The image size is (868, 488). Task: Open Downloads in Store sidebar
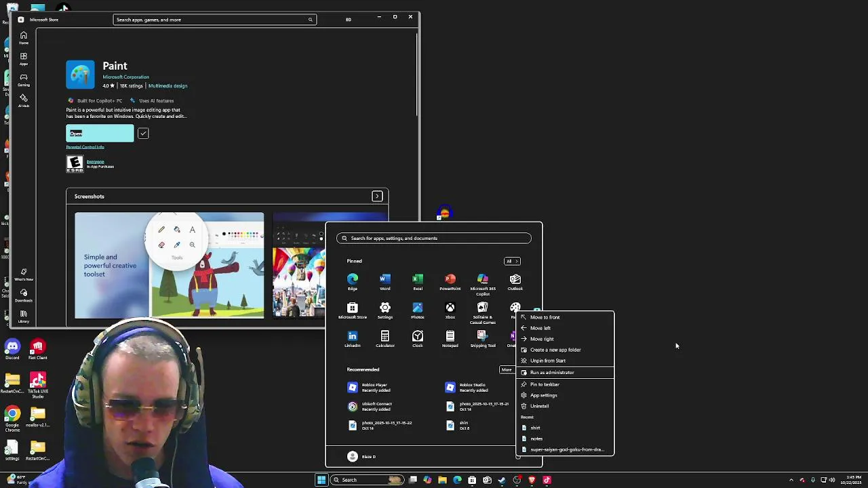24,296
